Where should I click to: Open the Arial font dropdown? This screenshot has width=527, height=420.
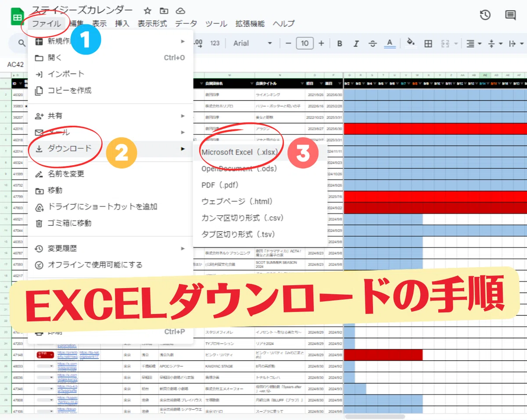(x=253, y=43)
